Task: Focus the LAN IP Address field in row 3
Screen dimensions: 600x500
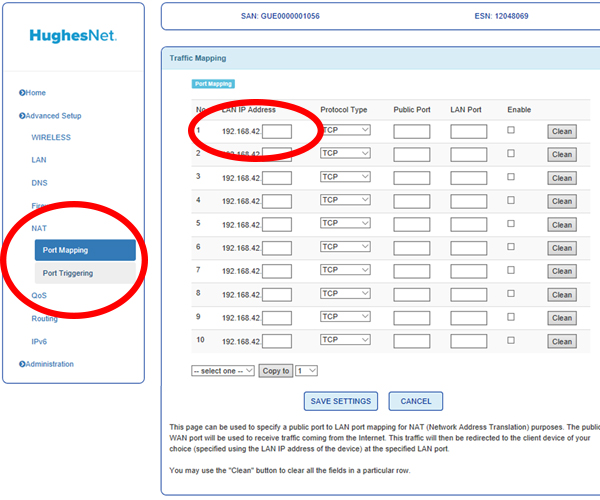Action: pos(277,178)
